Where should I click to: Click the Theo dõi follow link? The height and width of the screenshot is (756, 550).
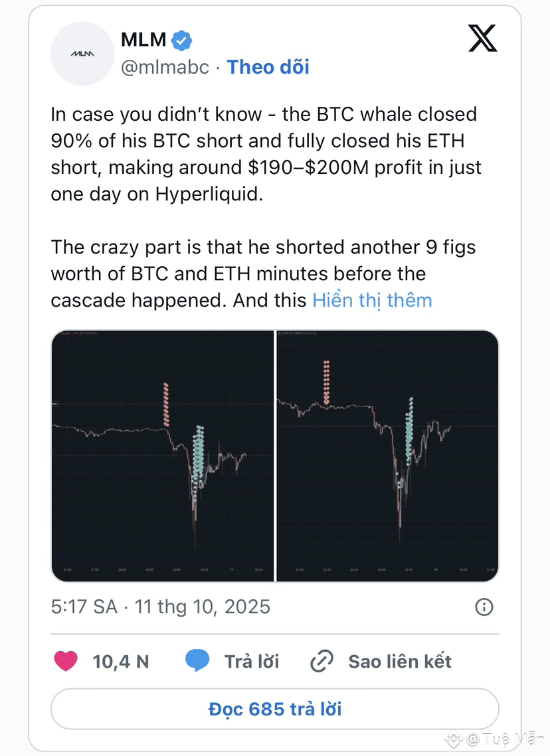[x=268, y=67]
